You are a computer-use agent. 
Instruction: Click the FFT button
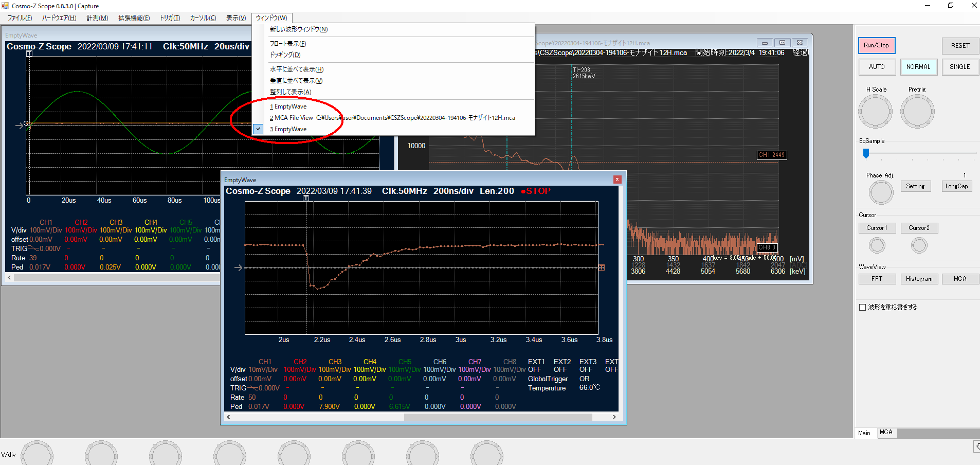point(877,279)
